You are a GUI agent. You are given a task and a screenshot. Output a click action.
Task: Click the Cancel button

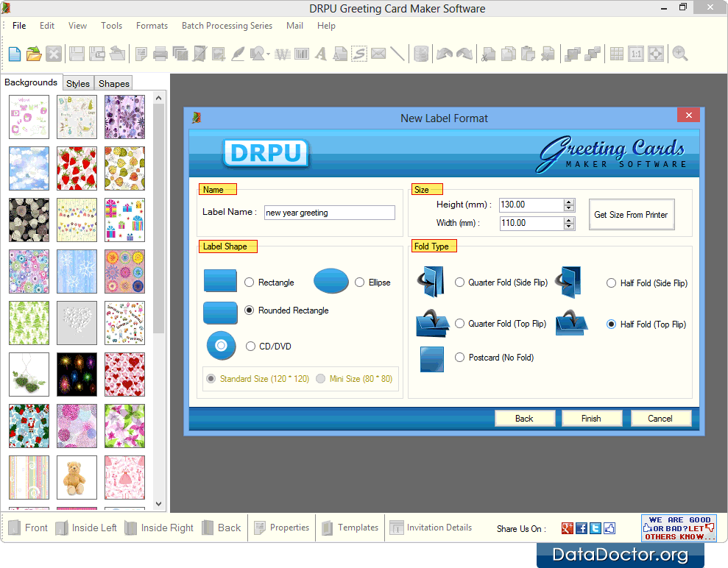[x=660, y=419]
